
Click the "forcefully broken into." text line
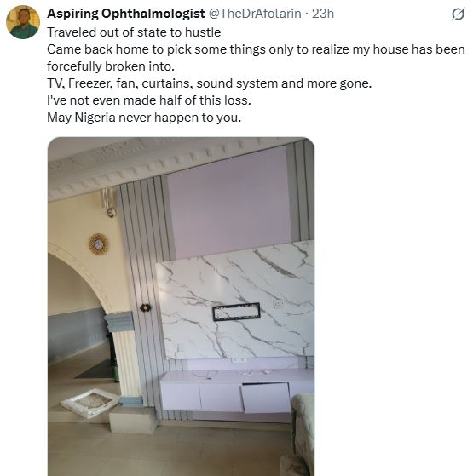click(111, 66)
